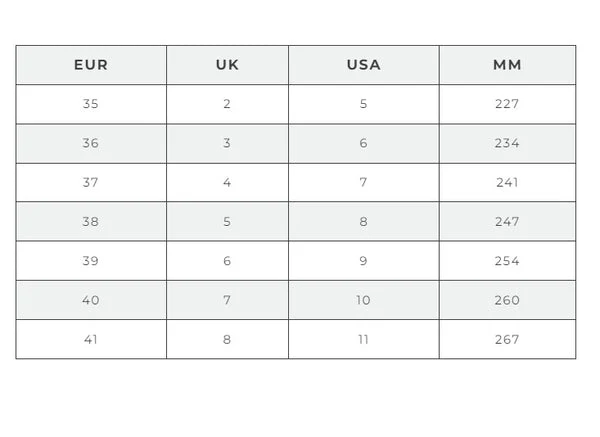Select USA size 10 cell
600x437 pixels.
click(x=363, y=300)
